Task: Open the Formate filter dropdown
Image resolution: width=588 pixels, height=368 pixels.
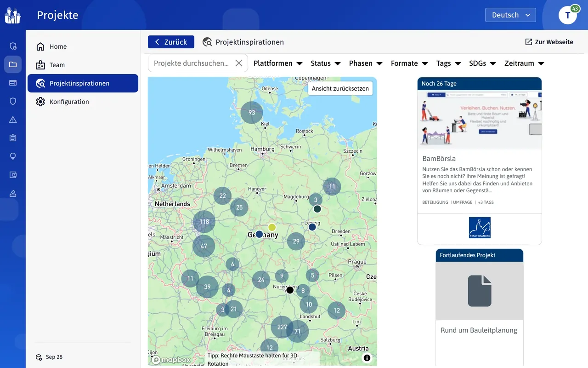Action: (409, 63)
